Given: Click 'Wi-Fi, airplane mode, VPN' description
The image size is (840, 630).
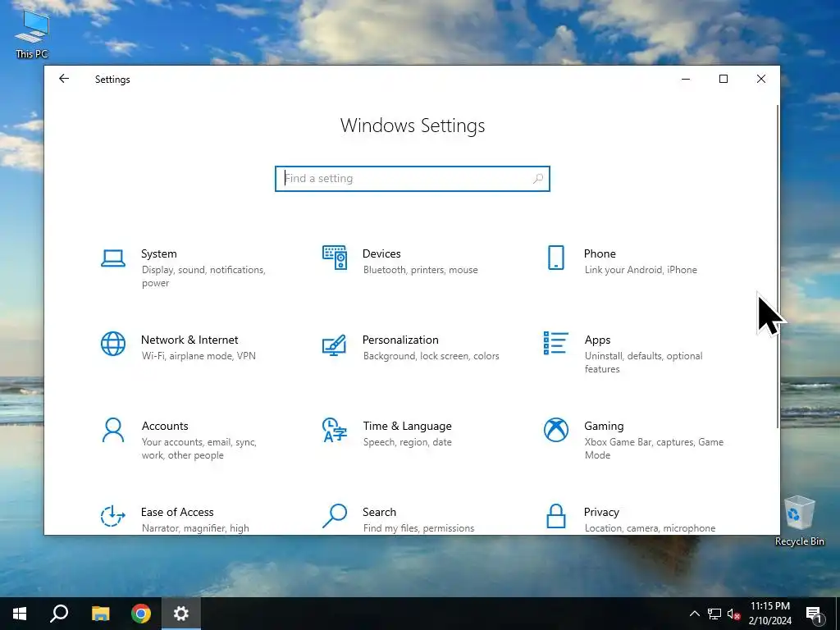Looking at the screenshot, I should tap(199, 356).
